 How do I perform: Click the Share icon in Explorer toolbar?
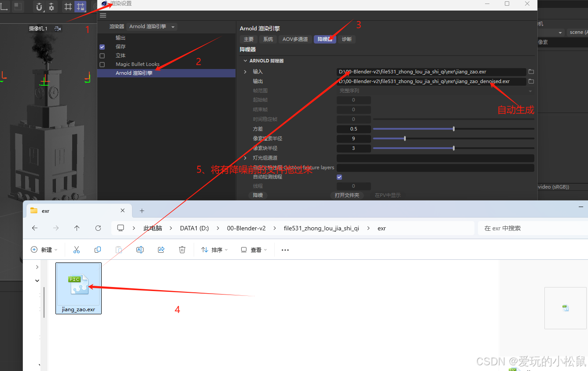(161, 250)
